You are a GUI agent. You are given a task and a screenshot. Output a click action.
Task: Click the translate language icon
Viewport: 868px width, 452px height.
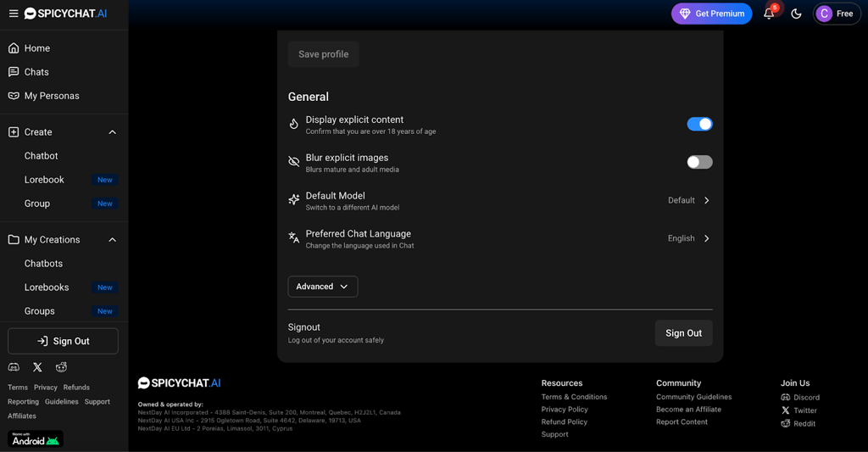pos(294,238)
